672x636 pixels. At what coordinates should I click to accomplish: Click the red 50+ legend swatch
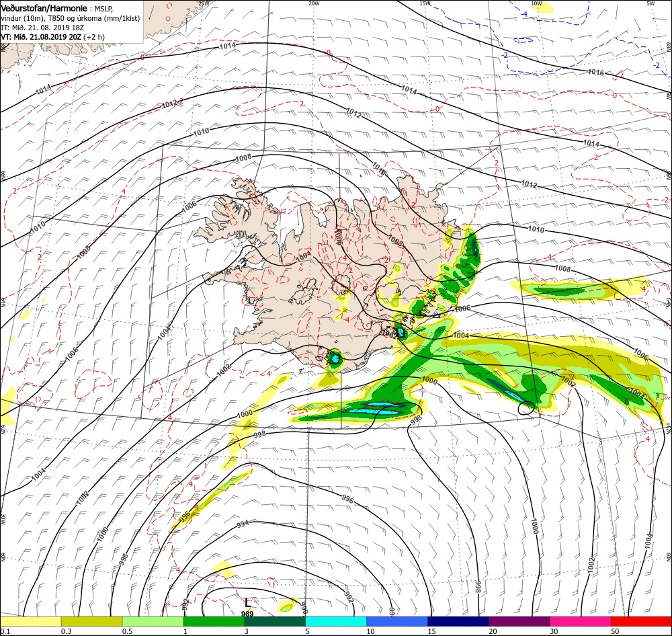641,621
